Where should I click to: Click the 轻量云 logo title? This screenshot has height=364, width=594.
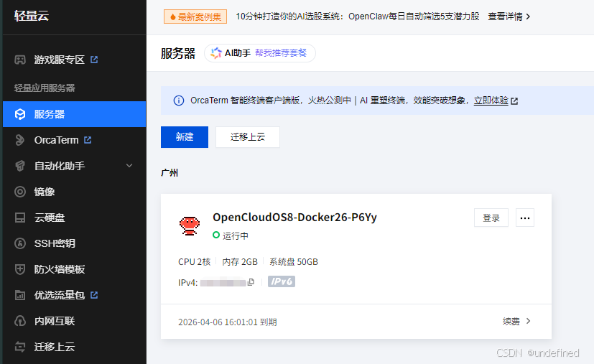pos(32,16)
